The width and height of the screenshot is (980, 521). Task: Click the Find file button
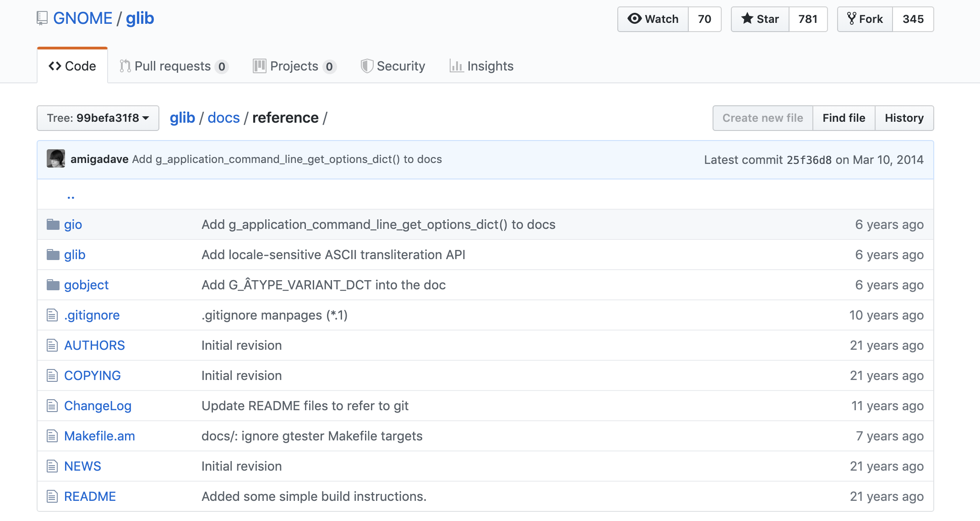point(844,118)
